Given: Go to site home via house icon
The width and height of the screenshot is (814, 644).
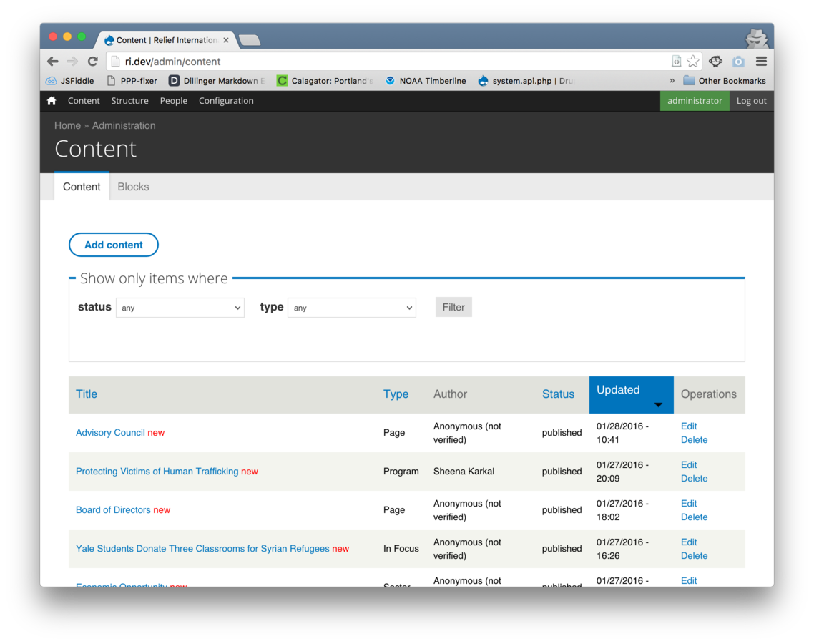Looking at the screenshot, I should 52,101.
